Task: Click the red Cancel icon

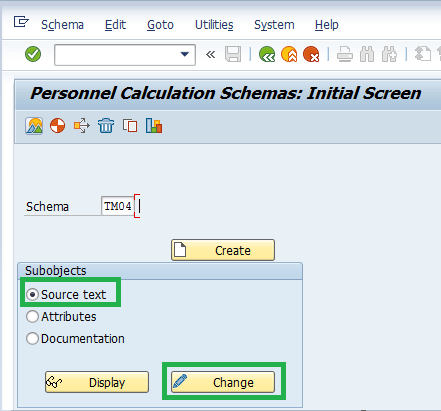Action: 311,54
